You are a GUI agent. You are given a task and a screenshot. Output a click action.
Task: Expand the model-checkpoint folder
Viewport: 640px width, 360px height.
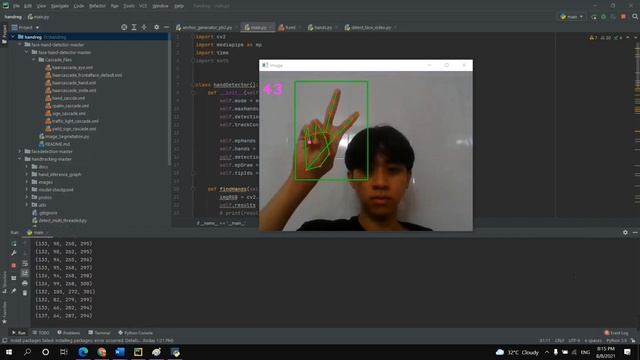pos(27,190)
